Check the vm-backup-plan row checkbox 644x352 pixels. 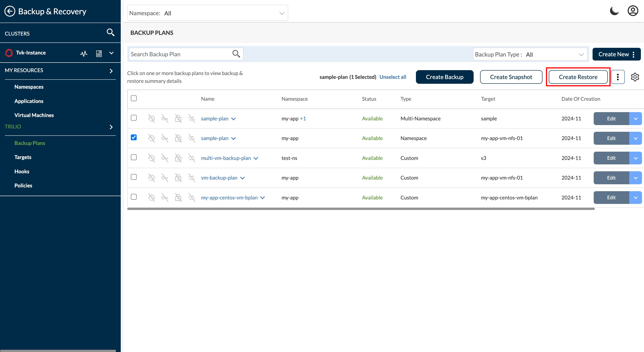coord(134,177)
